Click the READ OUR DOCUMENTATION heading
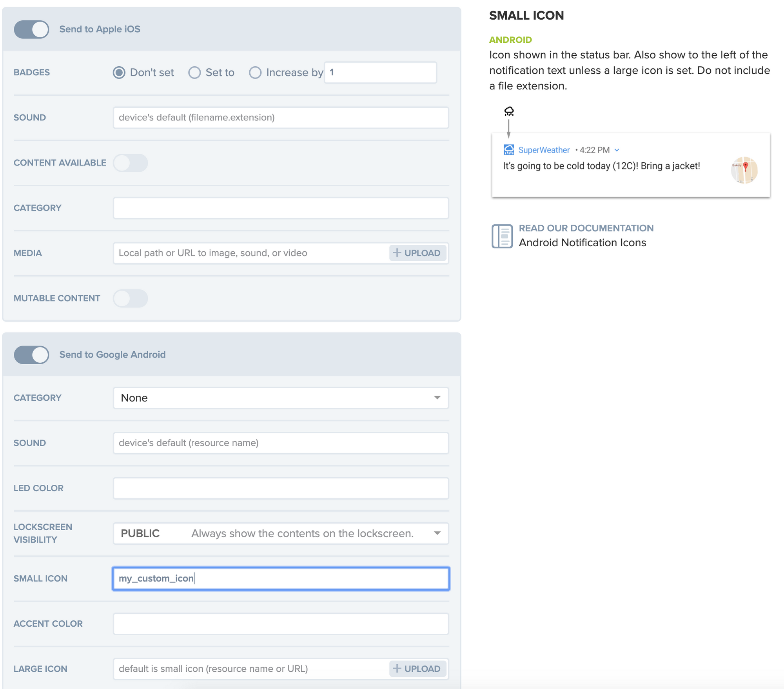 586,228
